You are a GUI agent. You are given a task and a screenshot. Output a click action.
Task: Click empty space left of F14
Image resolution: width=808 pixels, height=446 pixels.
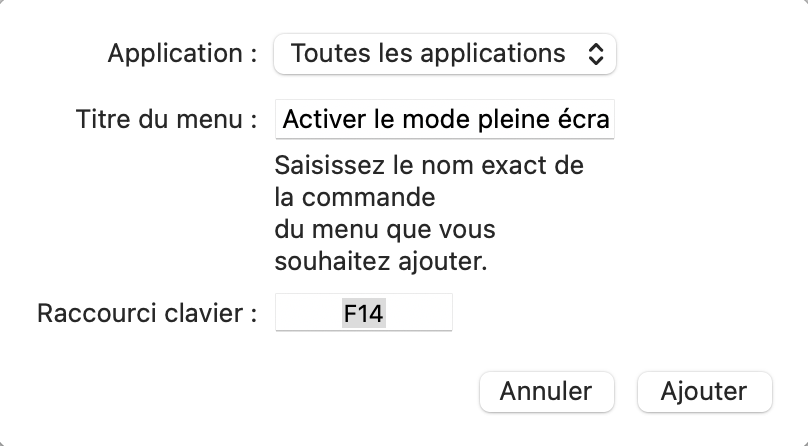pos(305,313)
